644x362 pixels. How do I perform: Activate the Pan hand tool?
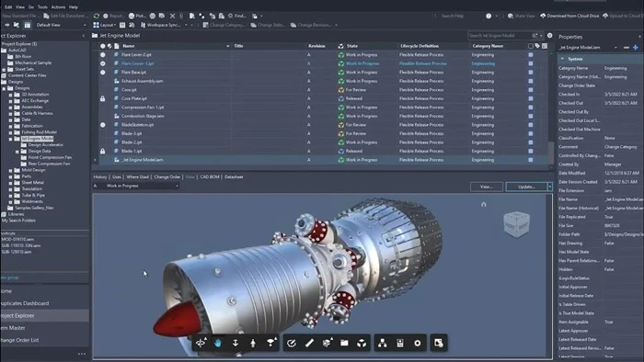click(x=218, y=343)
